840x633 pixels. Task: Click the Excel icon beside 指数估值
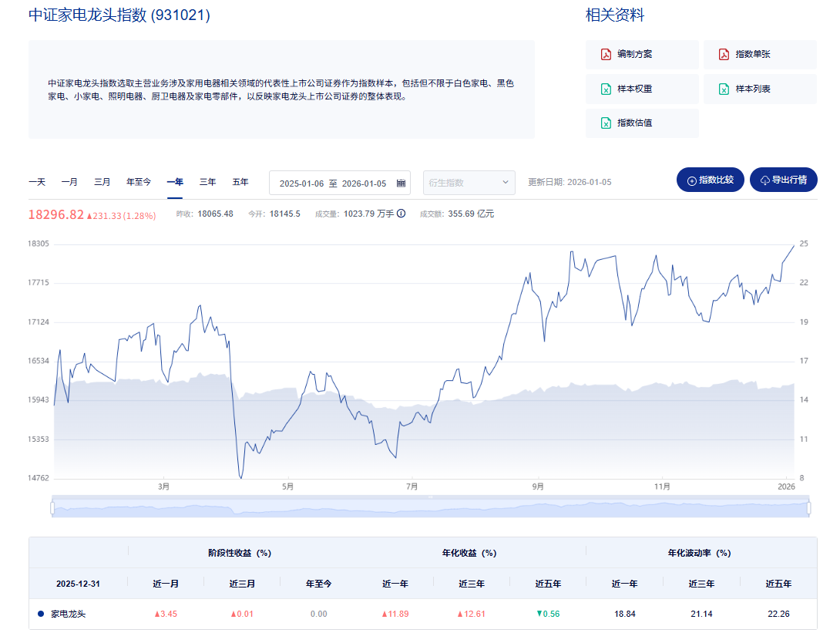click(x=606, y=123)
